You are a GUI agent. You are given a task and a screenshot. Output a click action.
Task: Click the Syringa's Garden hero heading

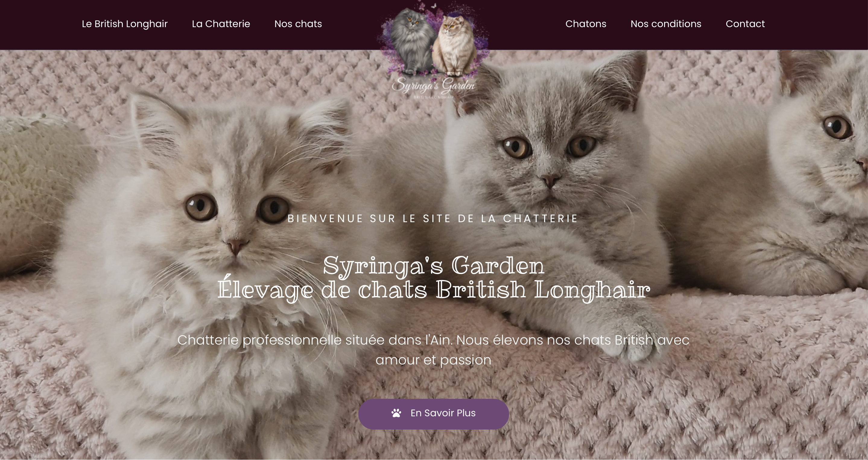point(434,266)
